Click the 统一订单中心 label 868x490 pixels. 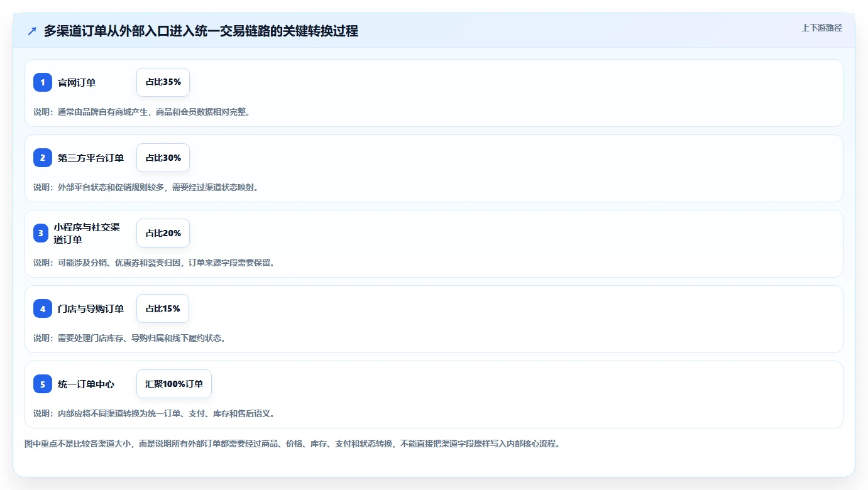86,384
